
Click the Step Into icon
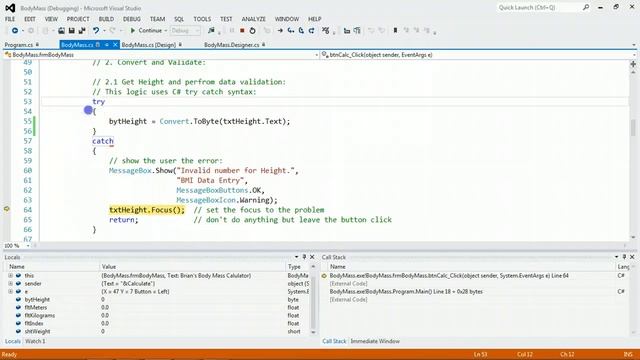pos(291,31)
